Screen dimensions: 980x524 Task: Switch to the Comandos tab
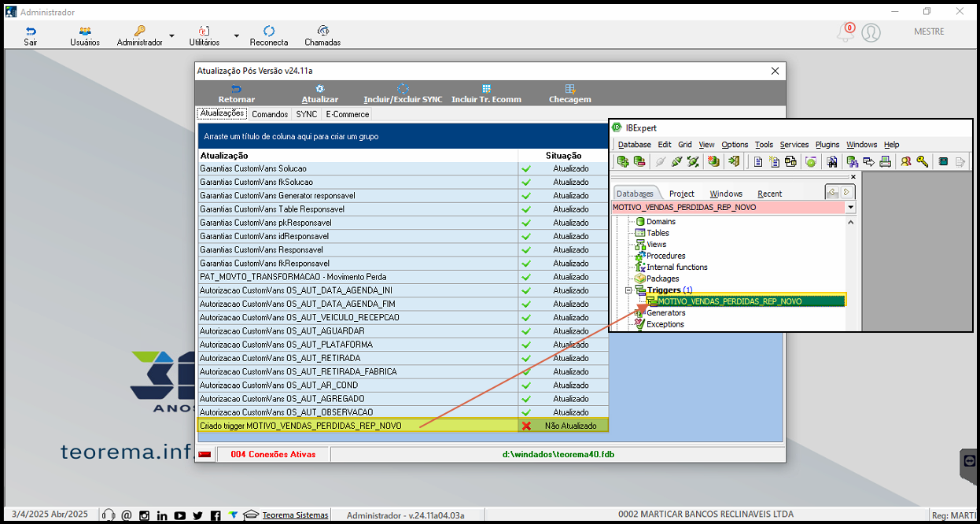tap(270, 114)
